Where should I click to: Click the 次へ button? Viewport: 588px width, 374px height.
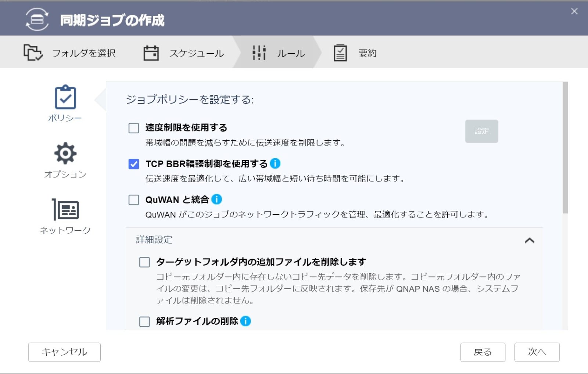[537, 352]
